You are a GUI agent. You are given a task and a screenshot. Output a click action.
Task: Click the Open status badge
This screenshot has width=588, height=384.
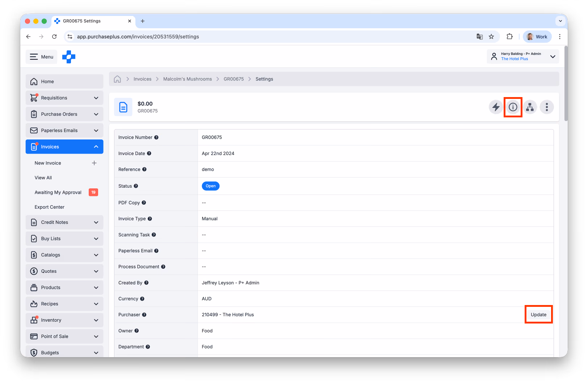(211, 186)
